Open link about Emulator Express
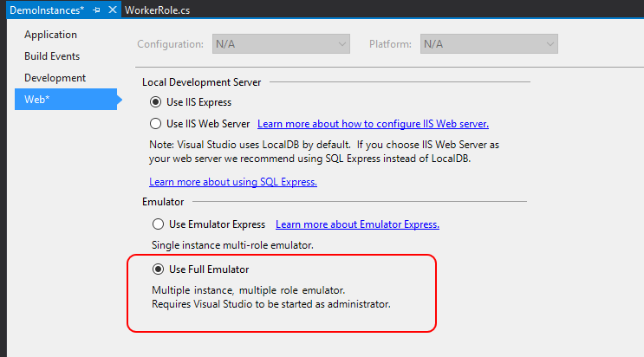 point(357,224)
